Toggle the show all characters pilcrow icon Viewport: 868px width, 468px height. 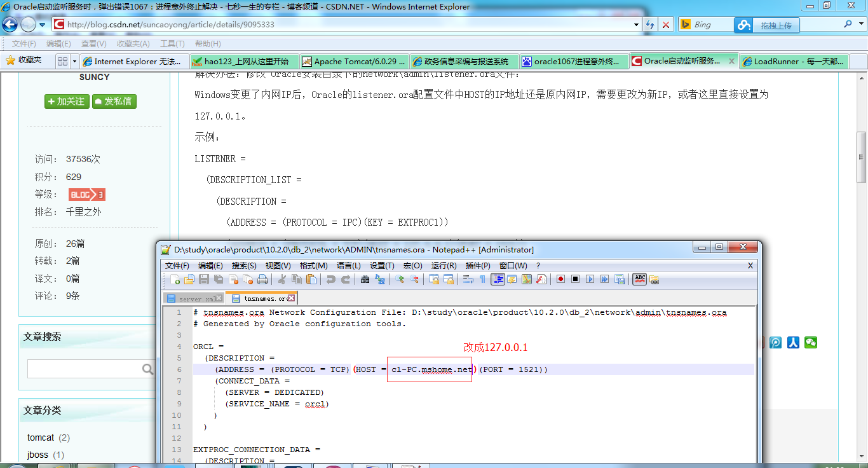tap(482, 279)
